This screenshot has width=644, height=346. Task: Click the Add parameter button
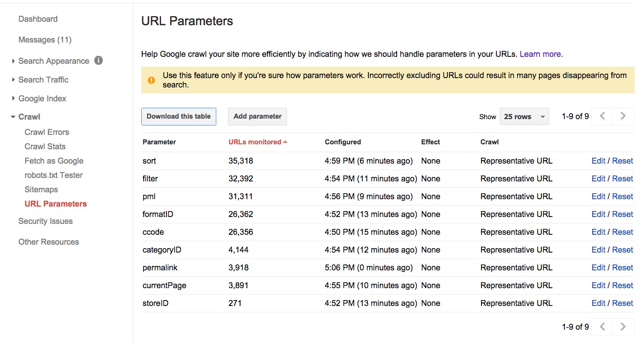coord(257,117)
